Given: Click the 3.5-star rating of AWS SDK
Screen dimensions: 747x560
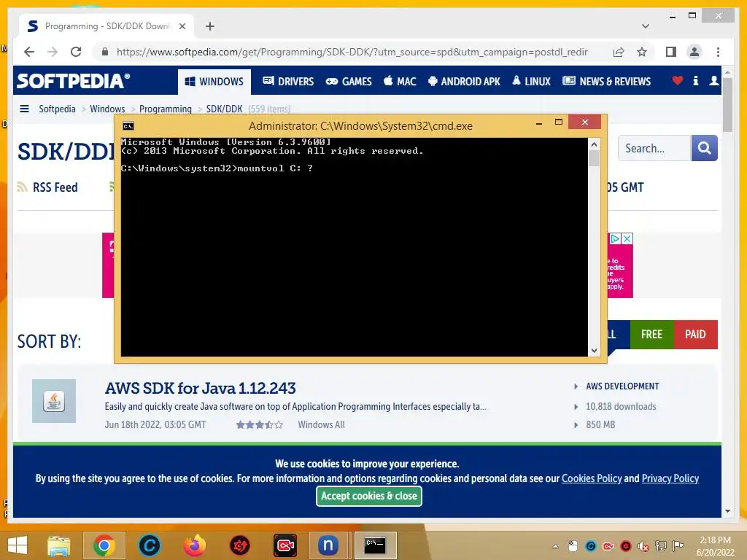Looking at the screenshot, I should click(x=260, y=425).
